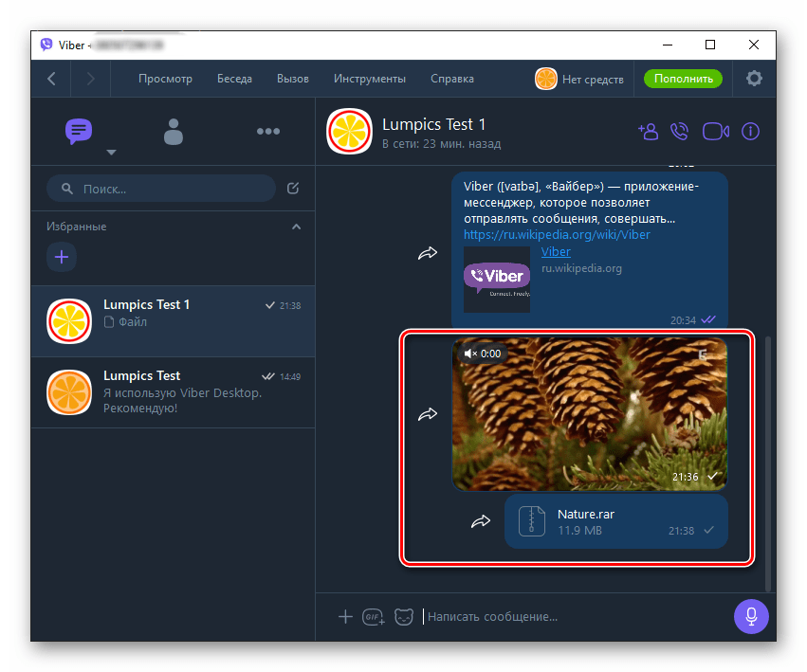Unmute the video sound icon
The image size is (807, 672).
click(470, 354)
